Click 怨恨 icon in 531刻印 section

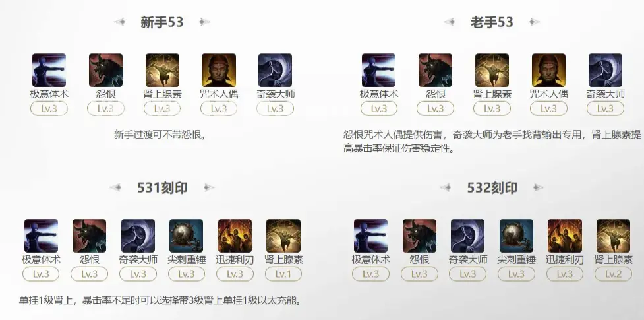90,236
